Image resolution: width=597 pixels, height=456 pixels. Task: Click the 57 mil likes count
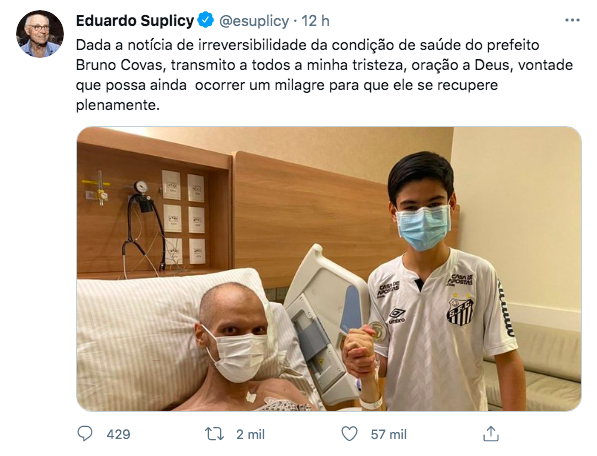pyautogui.click(x=389, y=434)
